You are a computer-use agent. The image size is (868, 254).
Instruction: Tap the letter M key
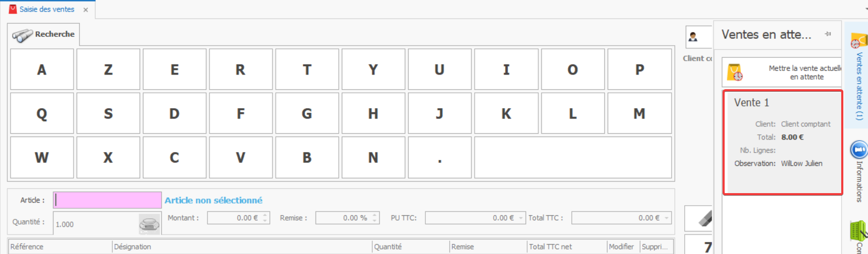pyautogui.click(x=640, y=113)
